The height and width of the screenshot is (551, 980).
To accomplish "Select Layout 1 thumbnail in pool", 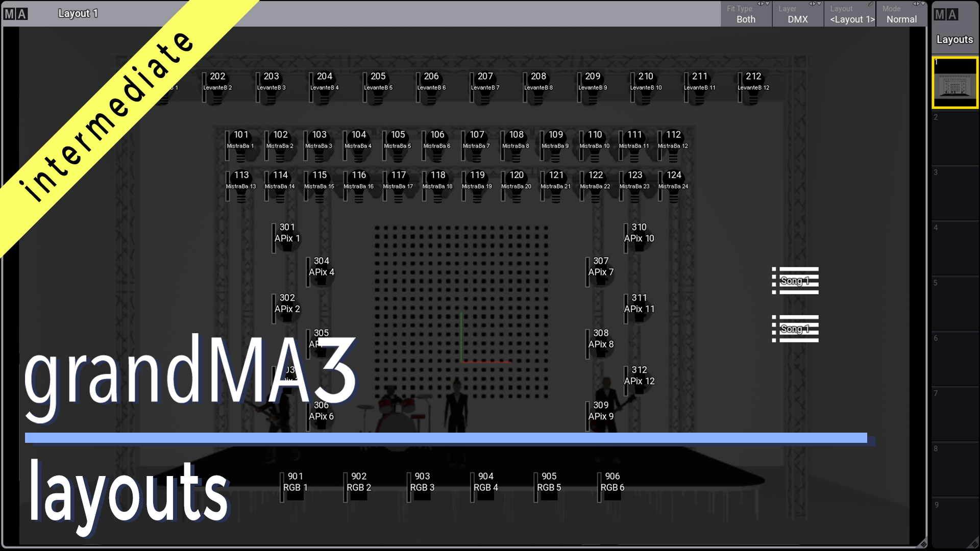I will pos(954,83).
